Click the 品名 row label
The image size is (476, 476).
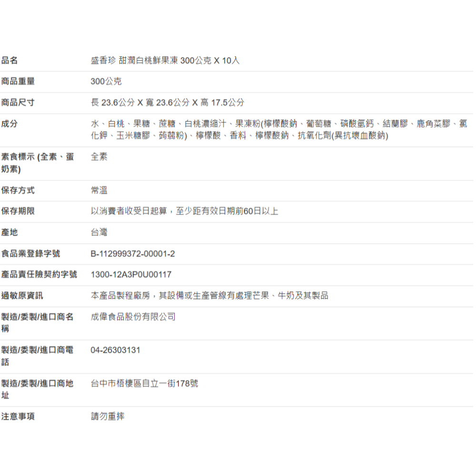tap(10, 60)
